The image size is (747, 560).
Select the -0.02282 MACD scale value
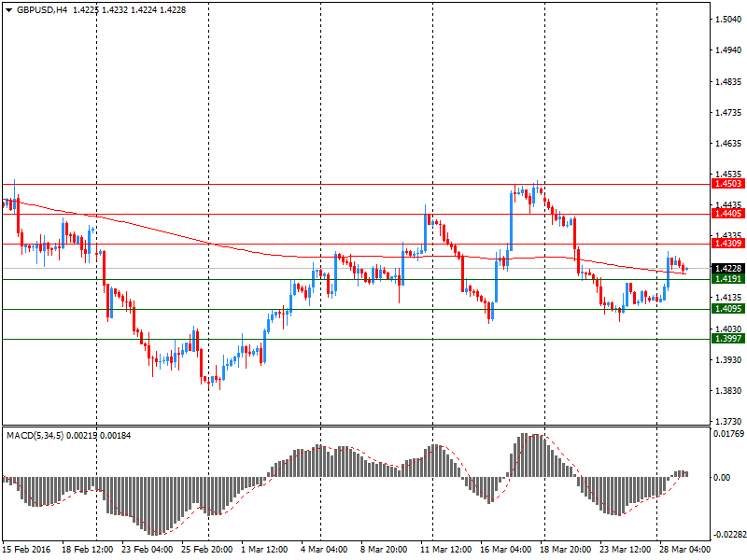[x=728, y=535]
